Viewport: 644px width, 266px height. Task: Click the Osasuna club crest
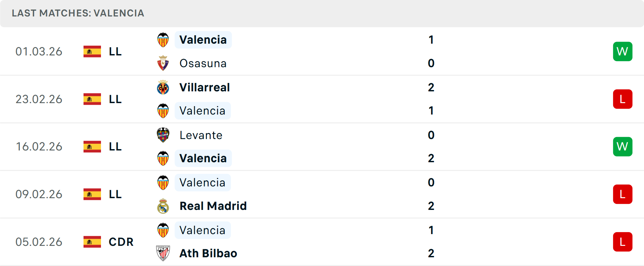tap(163, 63)
